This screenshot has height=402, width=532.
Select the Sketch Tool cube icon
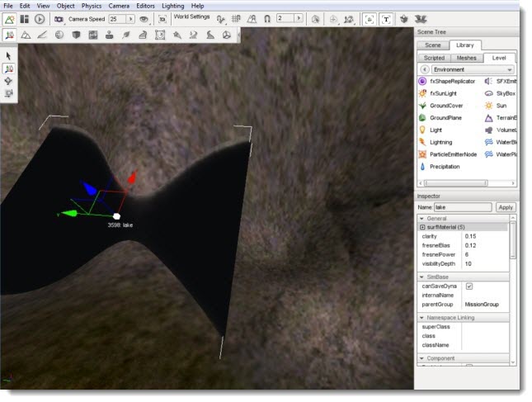tap(76, 35)
